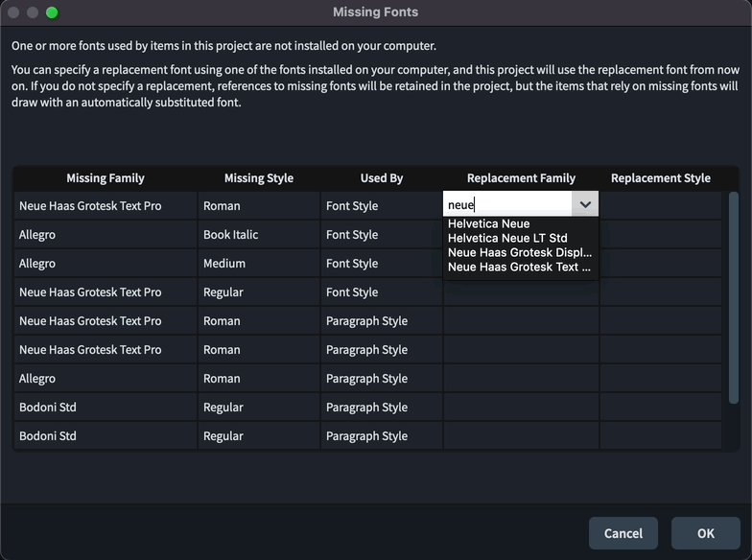Click the Allegro cell in Book Italic row

coord(106,234)
